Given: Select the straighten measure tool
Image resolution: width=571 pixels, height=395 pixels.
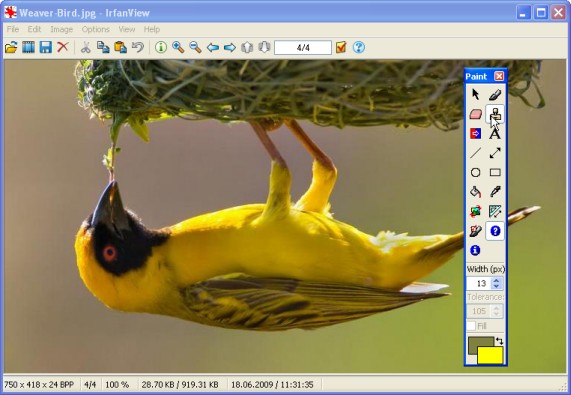Looking at the screenshot, I should tap(495, 212).
